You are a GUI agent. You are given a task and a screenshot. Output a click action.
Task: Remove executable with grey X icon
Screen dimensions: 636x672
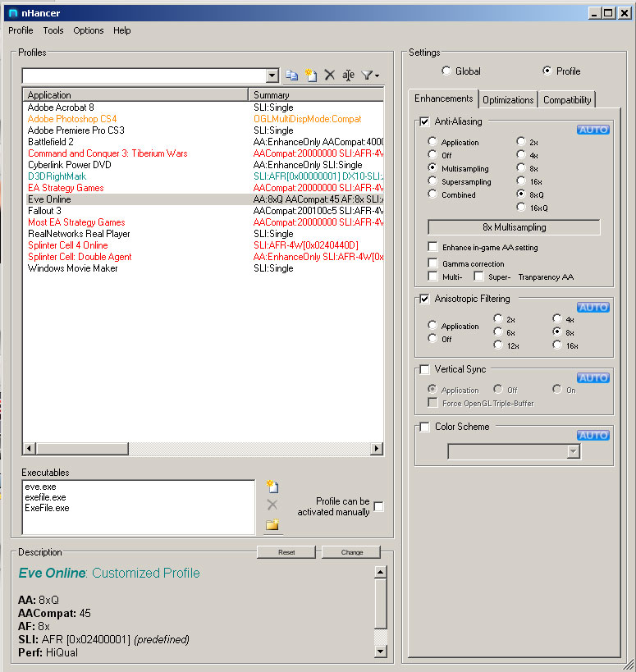[x=272, y=505]
